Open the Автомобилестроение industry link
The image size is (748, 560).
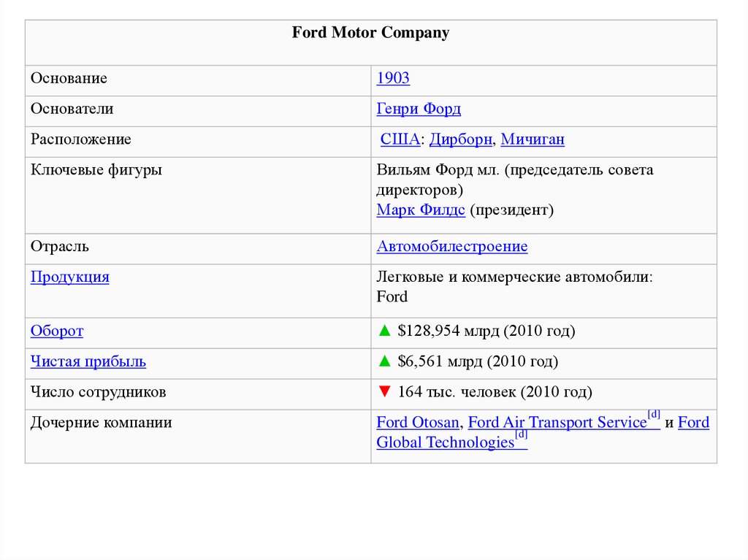451,246
